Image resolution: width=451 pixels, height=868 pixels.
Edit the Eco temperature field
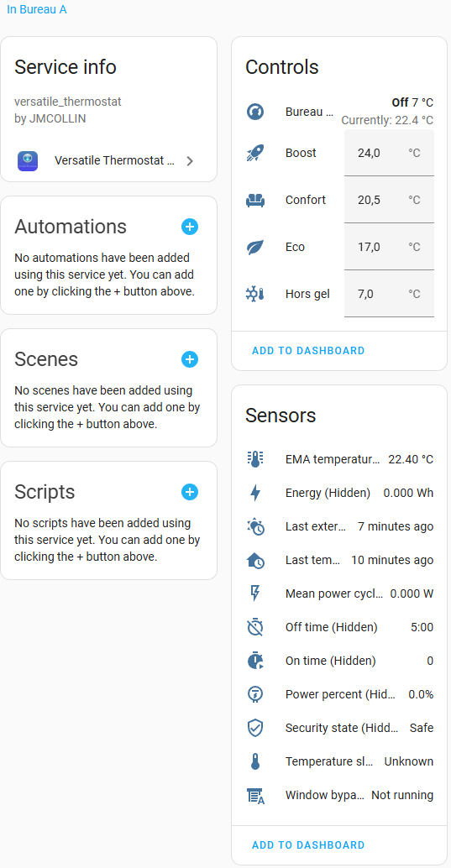tap(389, 247)
